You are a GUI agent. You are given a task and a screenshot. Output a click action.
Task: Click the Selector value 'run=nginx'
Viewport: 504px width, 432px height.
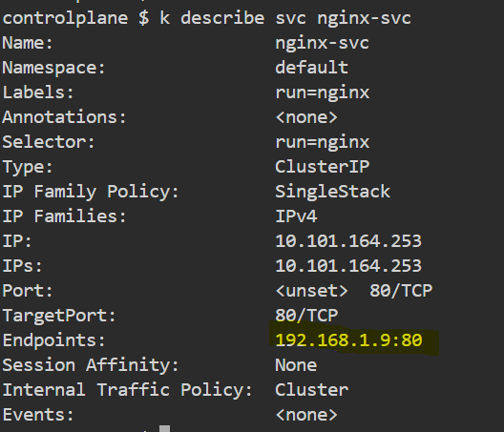pos(322,143)
